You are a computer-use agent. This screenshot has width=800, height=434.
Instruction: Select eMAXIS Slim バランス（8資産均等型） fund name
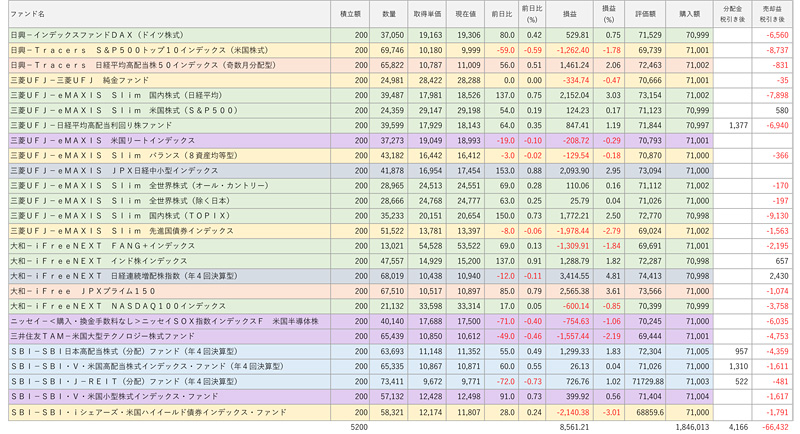(124, 156)
